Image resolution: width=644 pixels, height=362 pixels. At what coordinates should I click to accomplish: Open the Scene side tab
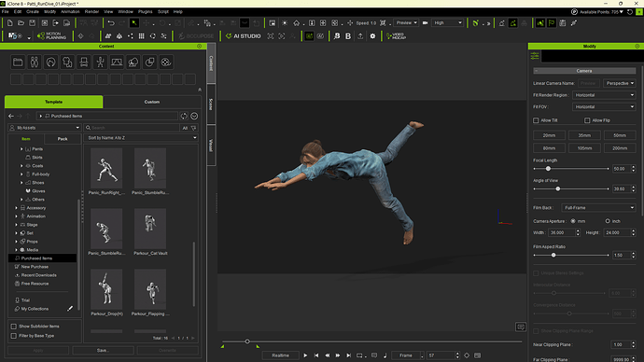click(x=211, y=104)
